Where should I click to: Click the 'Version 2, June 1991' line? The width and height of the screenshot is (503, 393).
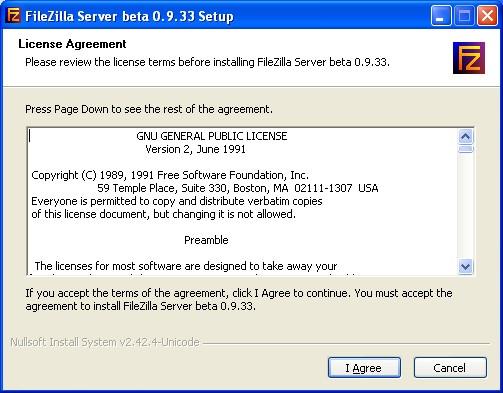click(x=196, y=149)
